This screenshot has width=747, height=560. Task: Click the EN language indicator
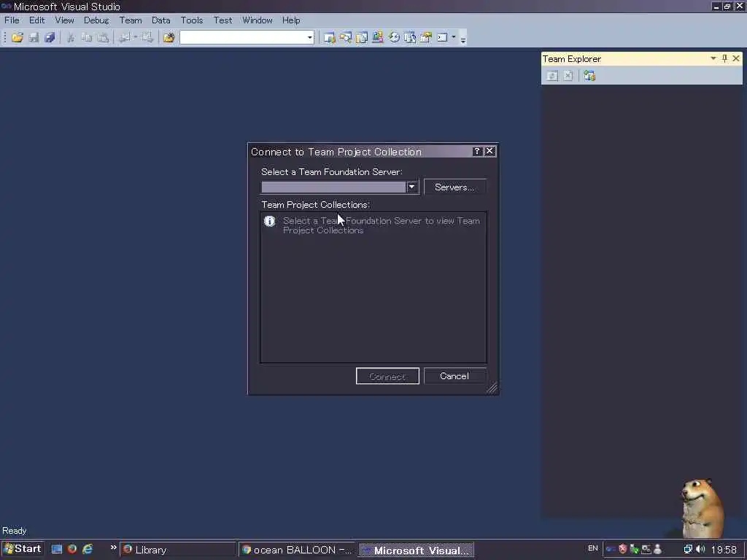click(x=592, y=548)
